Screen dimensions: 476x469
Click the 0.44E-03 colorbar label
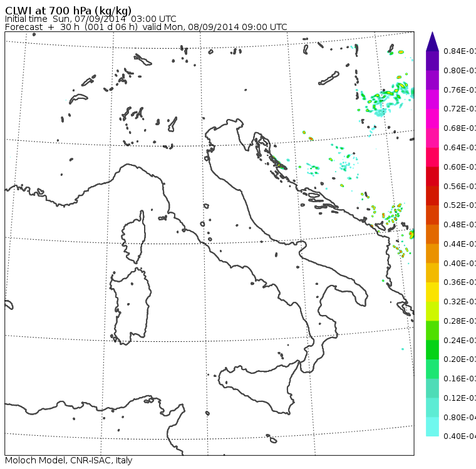tap(460, 244)
